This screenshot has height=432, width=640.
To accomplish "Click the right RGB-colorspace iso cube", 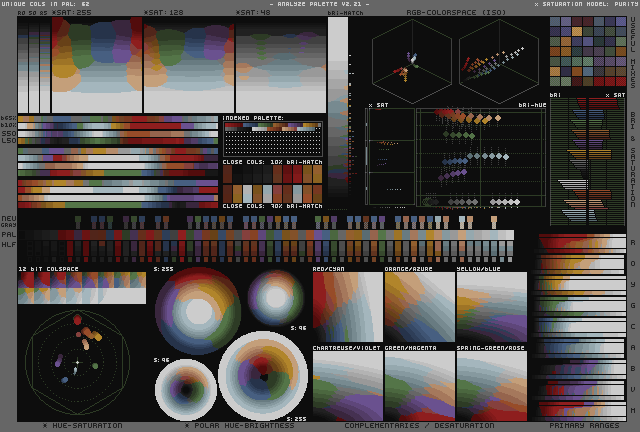I will [x=498, y=62].
